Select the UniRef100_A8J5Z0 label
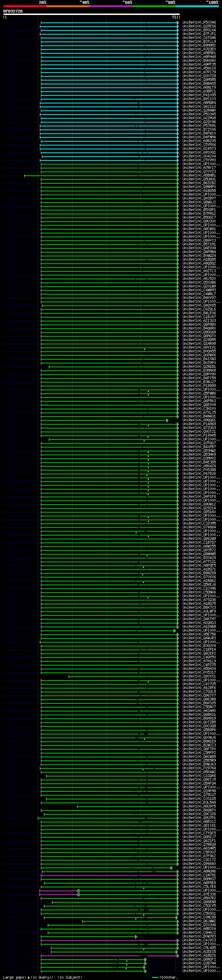Viewport: 222px width, 980px height. [x=199, y=278]
